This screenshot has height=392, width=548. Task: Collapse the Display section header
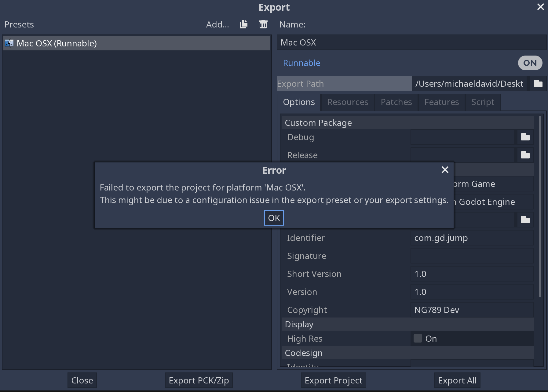(408, 324)
